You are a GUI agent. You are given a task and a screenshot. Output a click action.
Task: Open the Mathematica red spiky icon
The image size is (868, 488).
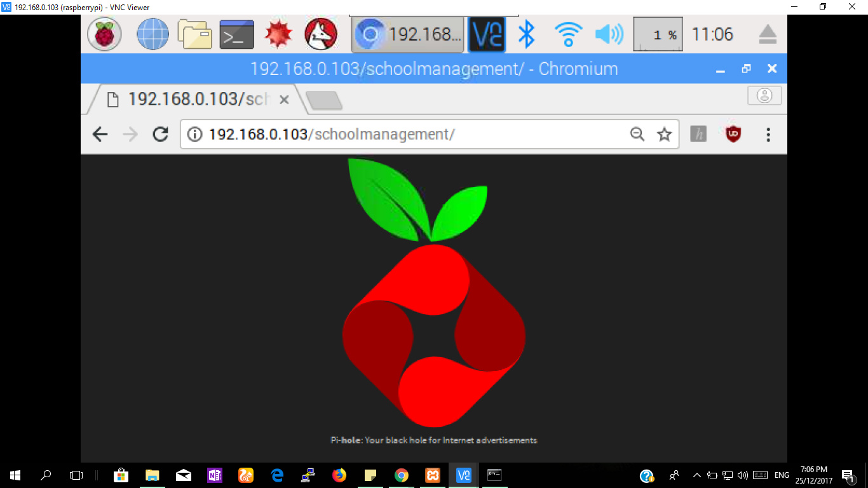(278, 34)
